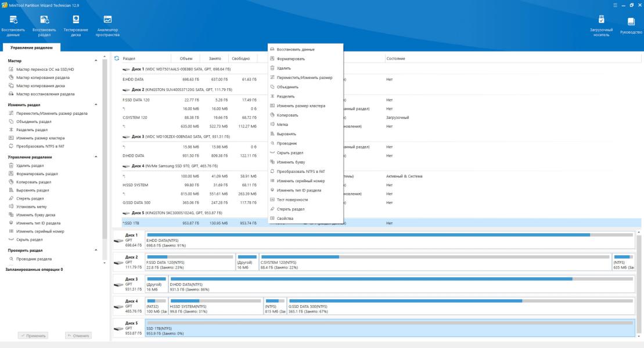This screenshot has width=644, height=348.
Task: Choose Изменить букву in the context menu
Action: pos(305,162)
